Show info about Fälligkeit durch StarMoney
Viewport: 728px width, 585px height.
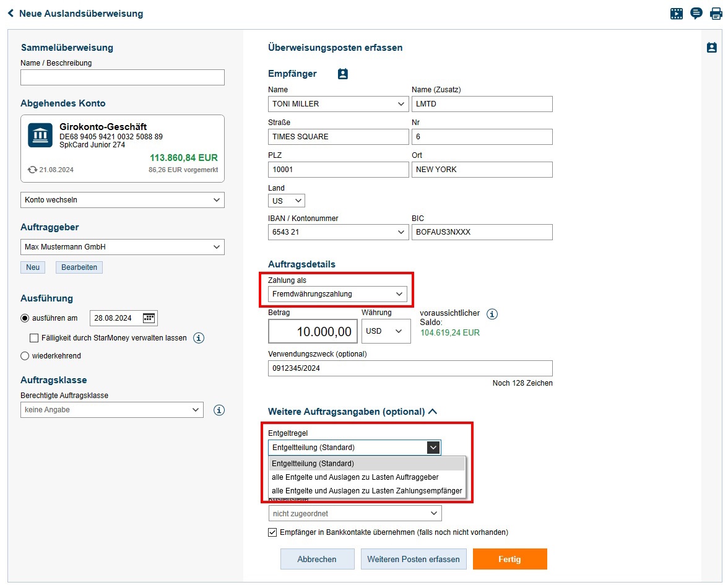(199, 338)
